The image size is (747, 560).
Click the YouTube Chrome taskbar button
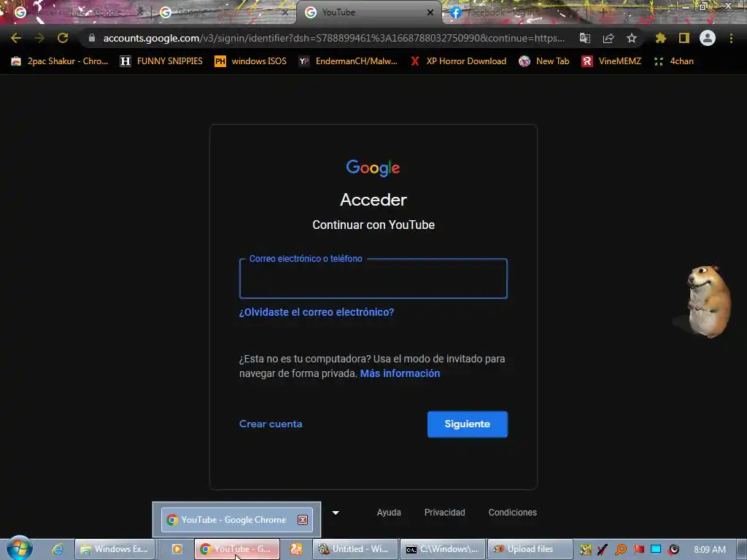(x=236, y=549)
